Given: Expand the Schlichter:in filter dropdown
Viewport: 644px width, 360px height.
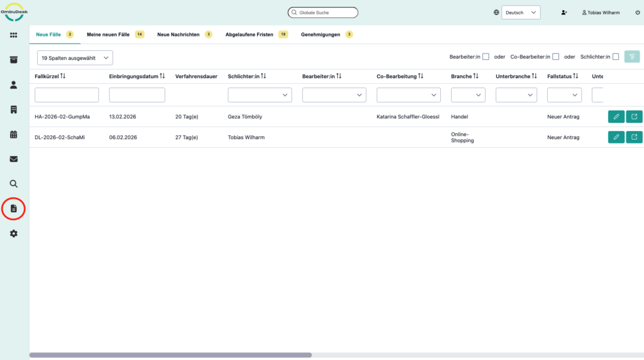Looking at the screenshot, I should tap(260, 95).
